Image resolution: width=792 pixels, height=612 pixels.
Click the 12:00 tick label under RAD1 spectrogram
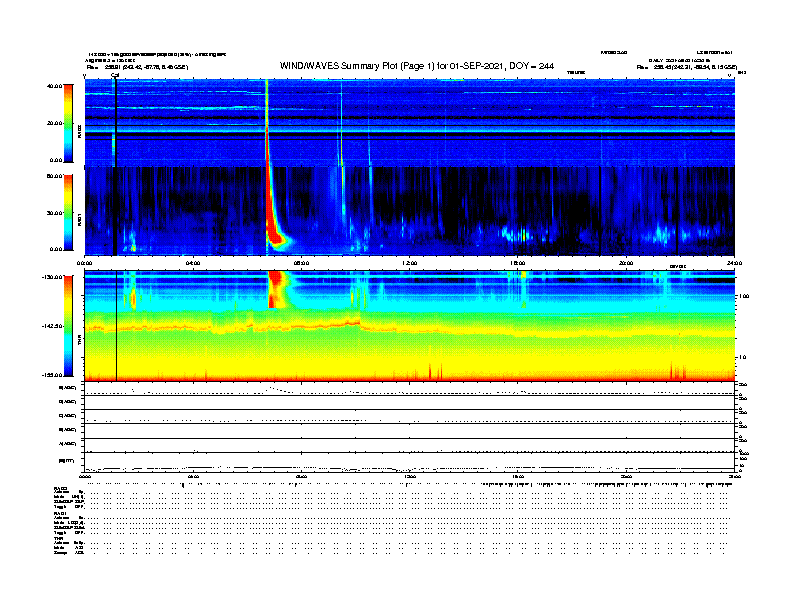tap(410, 263)
